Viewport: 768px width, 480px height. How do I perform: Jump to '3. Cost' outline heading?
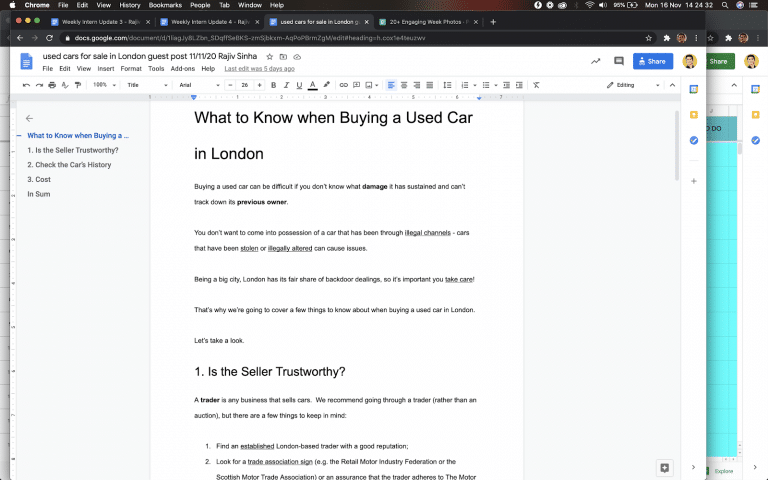(39, 180)
